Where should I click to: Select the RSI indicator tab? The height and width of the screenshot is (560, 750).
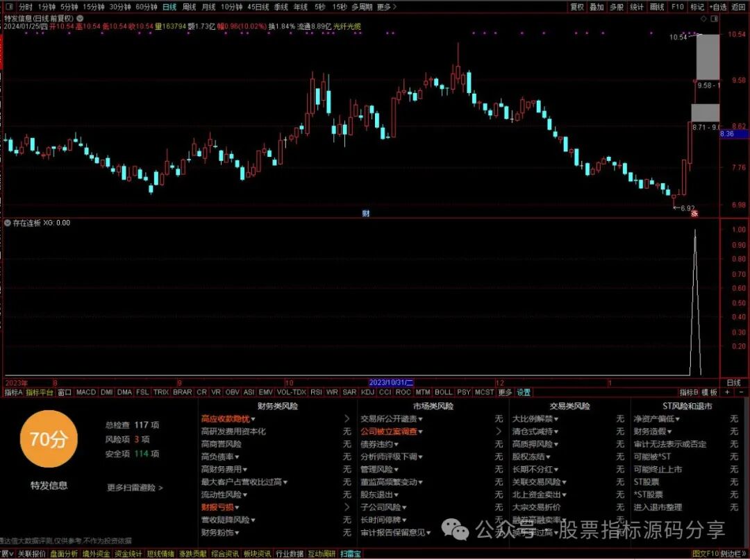point(316,392)
